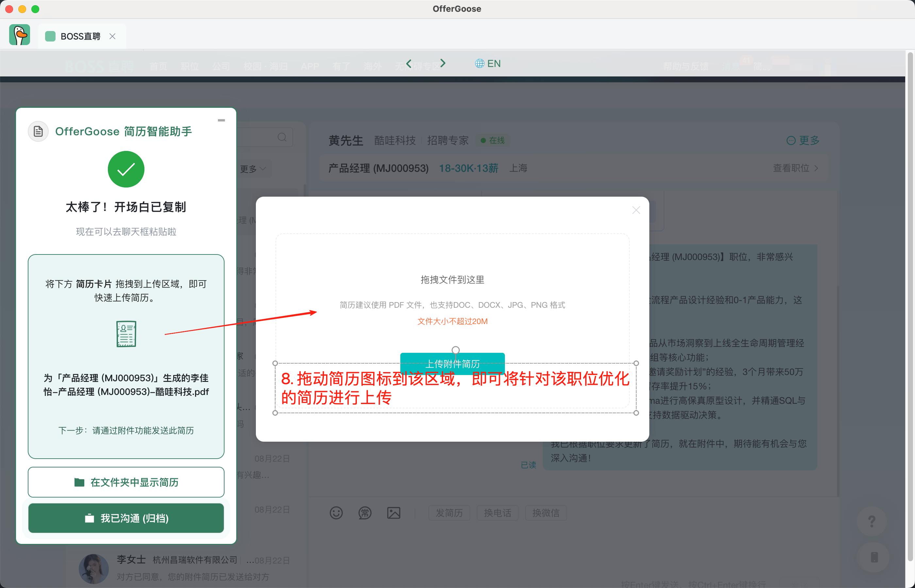
Task: Close the upload resume dialog
Action: click(x=636, y=210)
